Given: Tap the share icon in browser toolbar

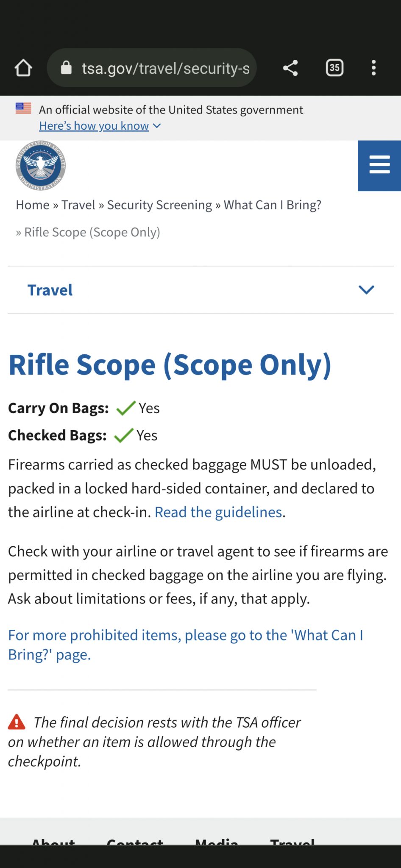Looking at the screenshot, I should click(290, 68).
